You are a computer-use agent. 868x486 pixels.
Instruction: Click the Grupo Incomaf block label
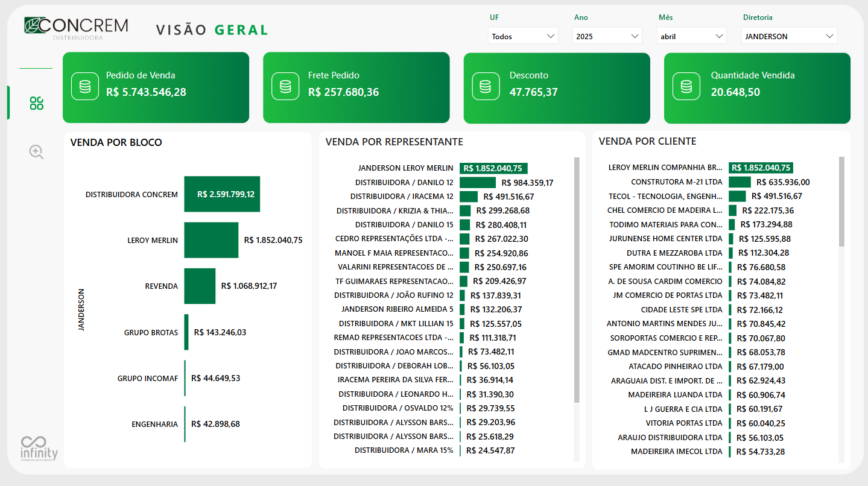click(148, 378)
